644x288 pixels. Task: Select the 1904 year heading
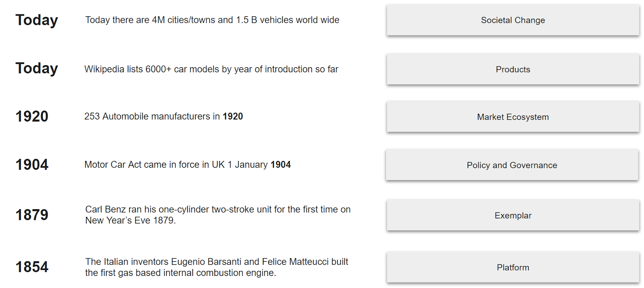(32, 165)
